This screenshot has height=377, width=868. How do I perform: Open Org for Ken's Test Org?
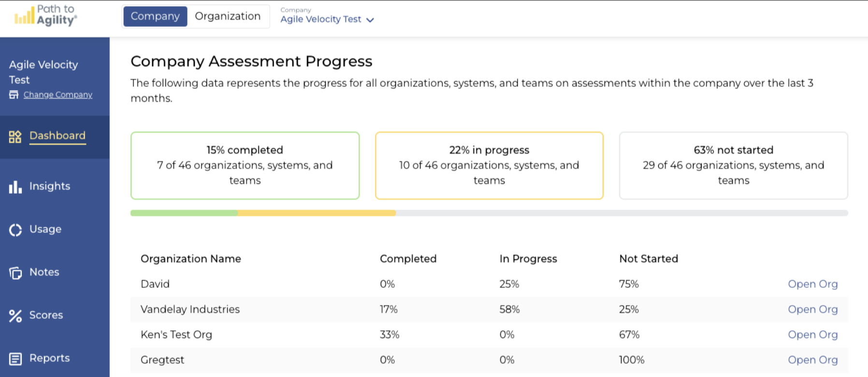pyautogui.click(x=812, y=334)
